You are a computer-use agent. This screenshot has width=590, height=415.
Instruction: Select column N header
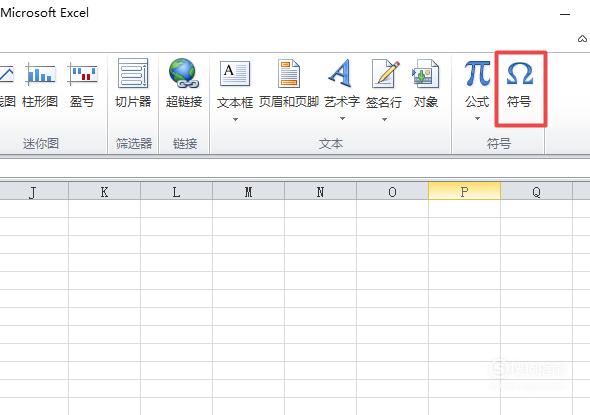point(320,192)
